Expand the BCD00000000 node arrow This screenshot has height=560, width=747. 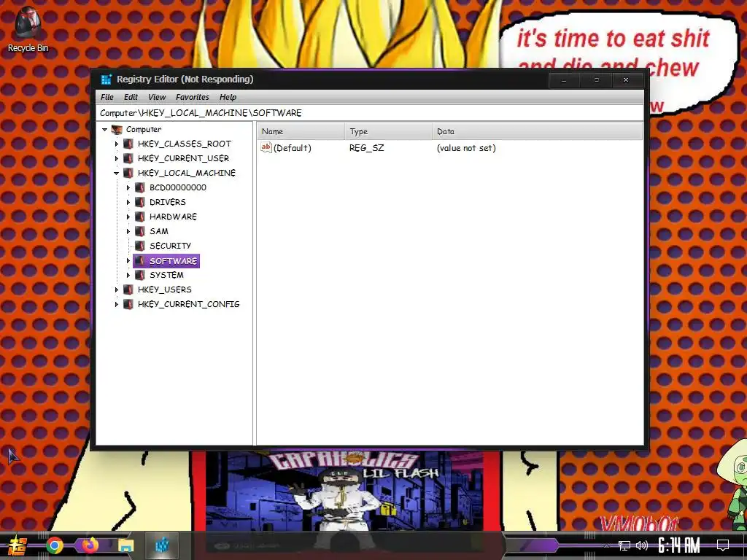[x=128, y=187]
